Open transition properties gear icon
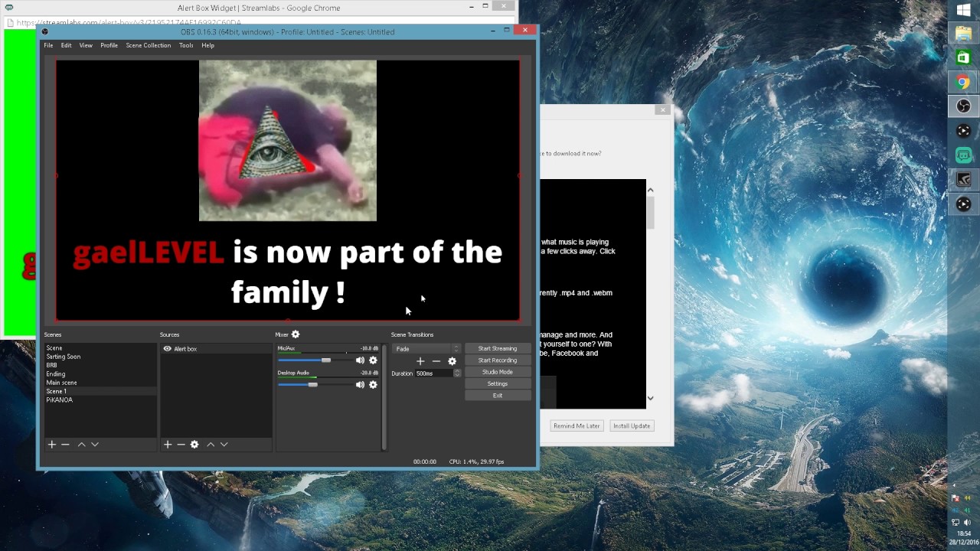 [x=452, y=361]
